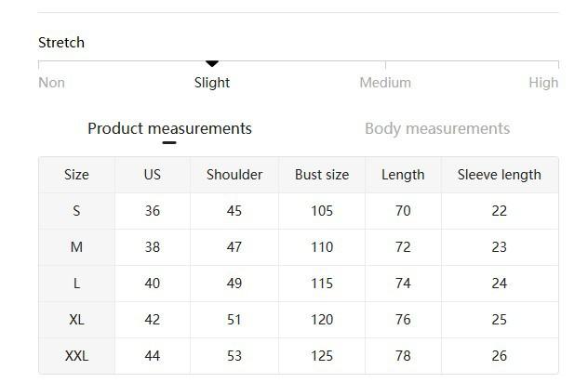588x383 pixels.
Task: Click the Length column header
Action: pos(403,175)
